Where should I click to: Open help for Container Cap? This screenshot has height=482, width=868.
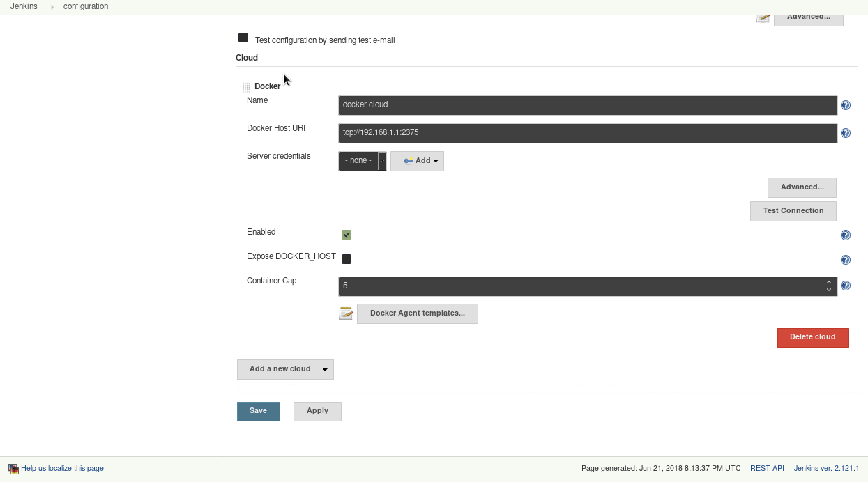click(x=846, y=286)
